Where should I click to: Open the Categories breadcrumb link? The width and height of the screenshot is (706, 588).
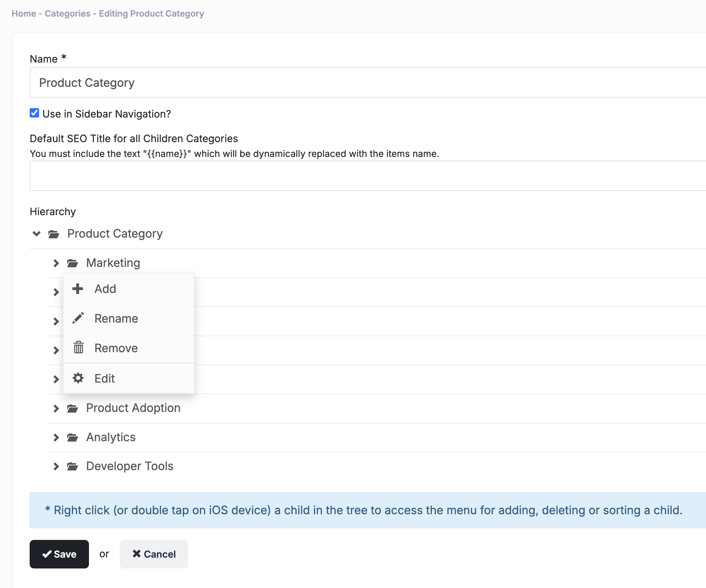[68, 13]
